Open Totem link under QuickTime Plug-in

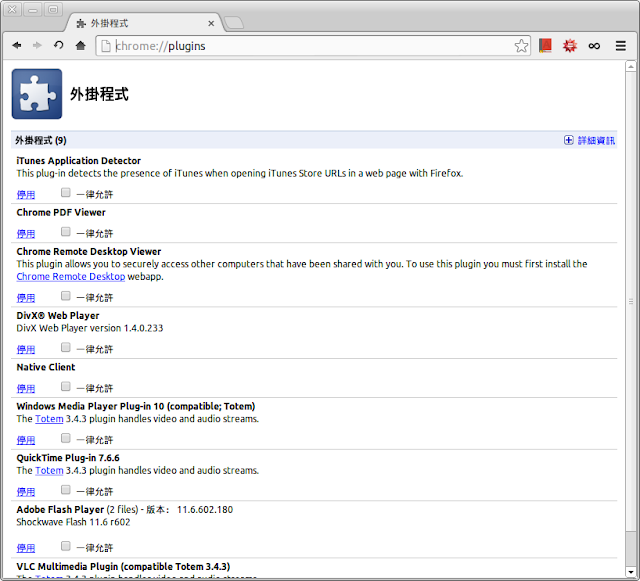[x=49, y=470]
